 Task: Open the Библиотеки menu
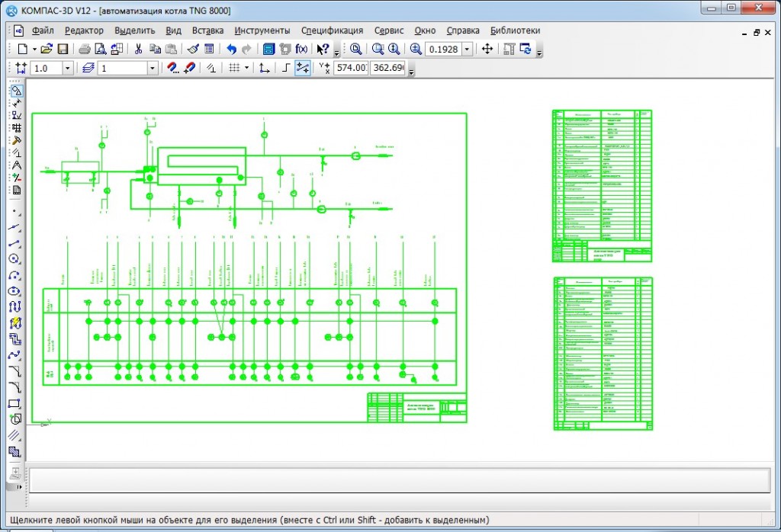[x=515, y=30]
